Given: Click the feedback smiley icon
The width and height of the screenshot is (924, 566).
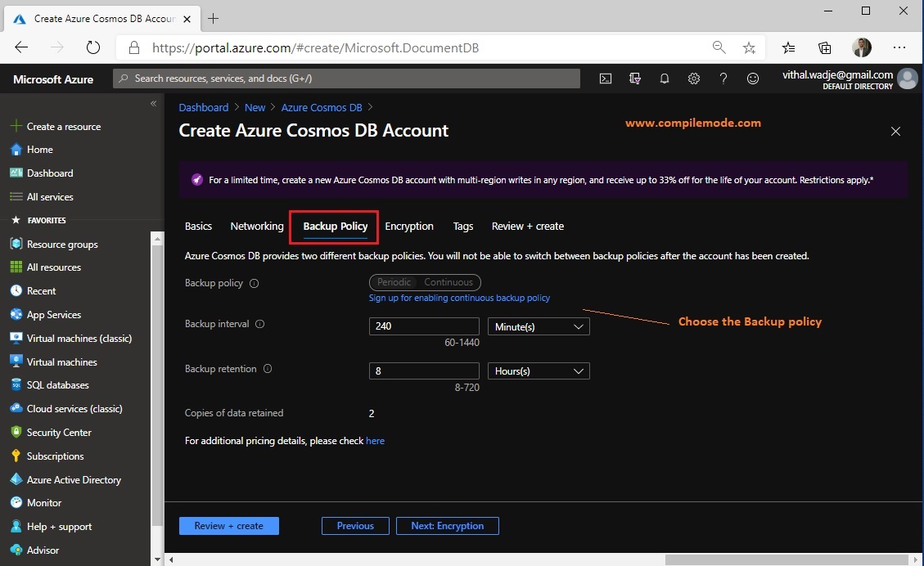Looking at the screenshot, I should [x=752, y=79].
